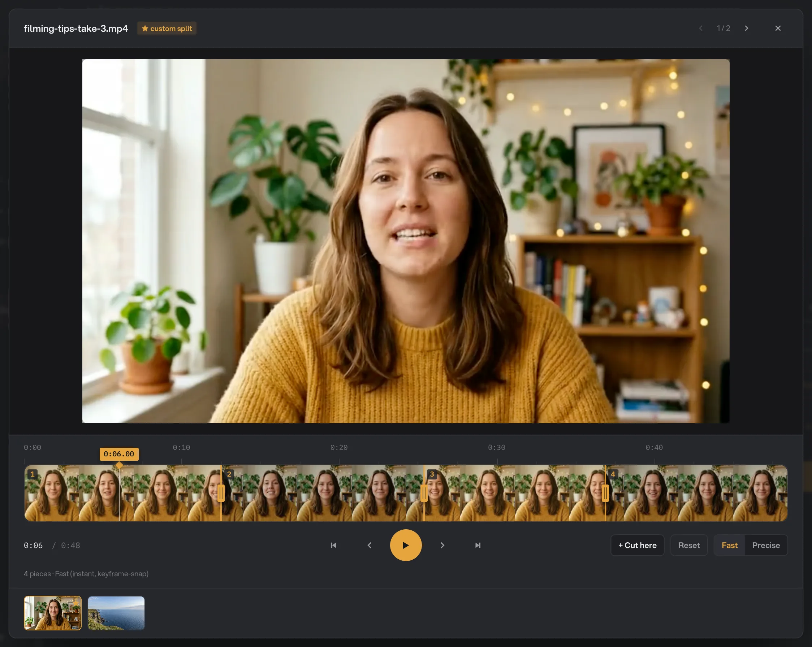The height and width of the screenshot is (647, 812).
Task: Click the video preview frame
Action: (x=406, y=241)
